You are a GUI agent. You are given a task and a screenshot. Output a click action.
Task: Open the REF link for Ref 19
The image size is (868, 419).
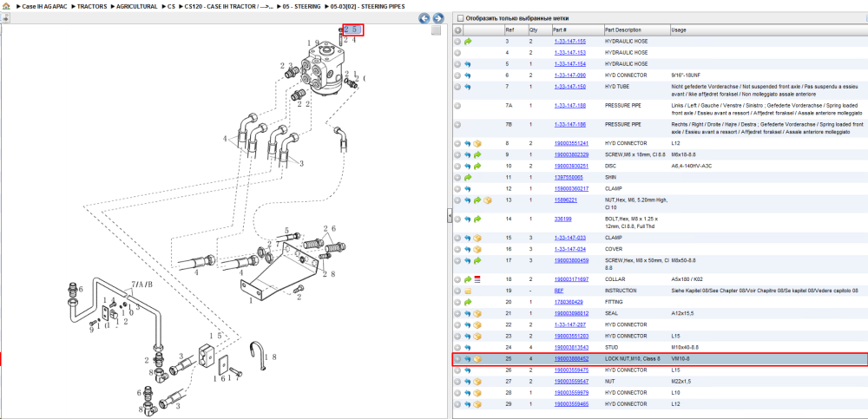(x=559, y=291)
